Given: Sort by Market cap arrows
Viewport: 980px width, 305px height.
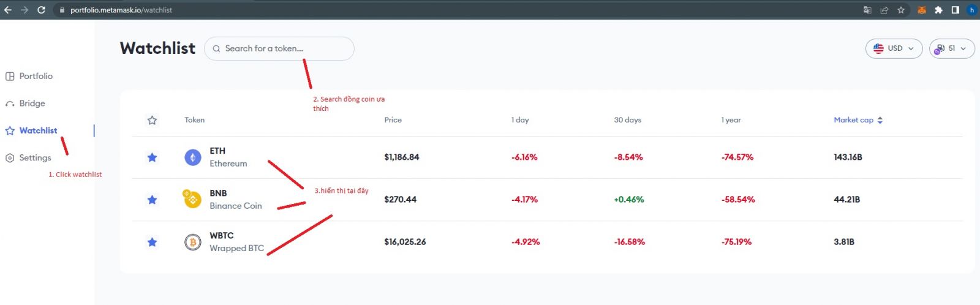Looking at the screenshot, I should point(880,120).
